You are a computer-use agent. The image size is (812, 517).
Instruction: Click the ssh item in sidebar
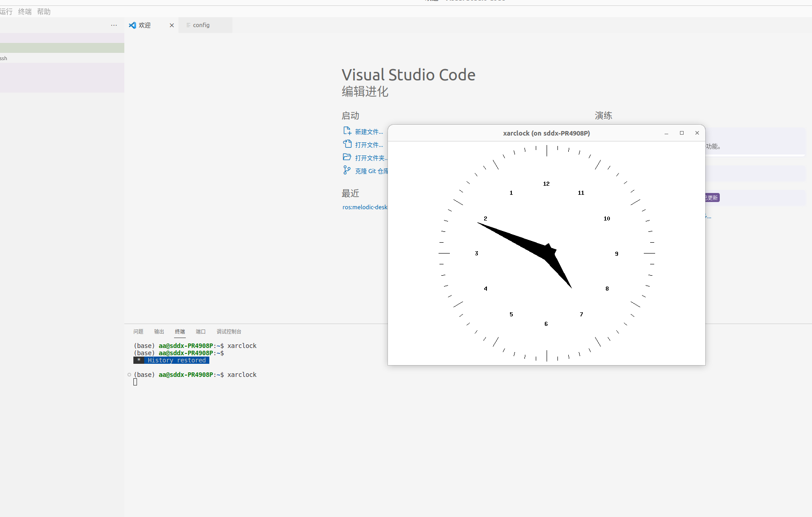(x=4, y=58)
